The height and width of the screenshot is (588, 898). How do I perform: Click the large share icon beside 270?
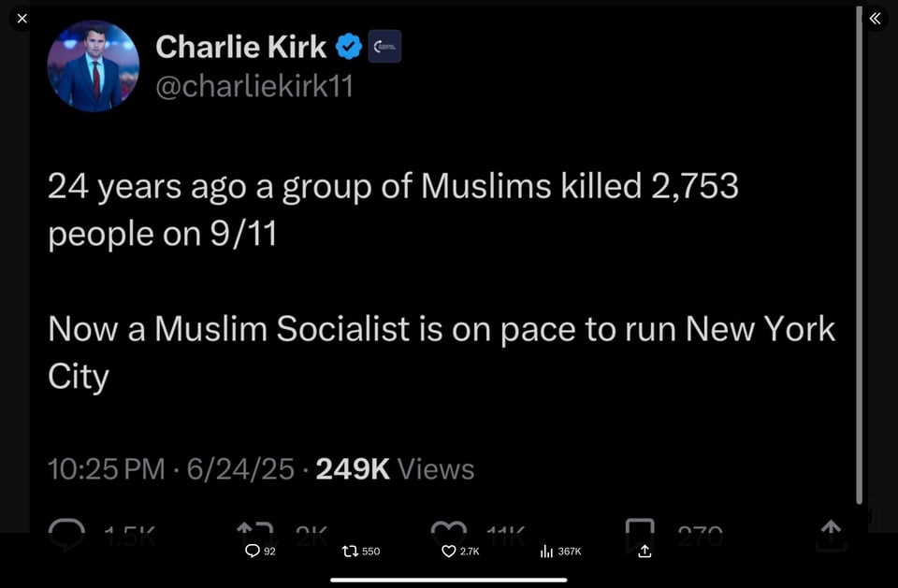coord(830,535)
